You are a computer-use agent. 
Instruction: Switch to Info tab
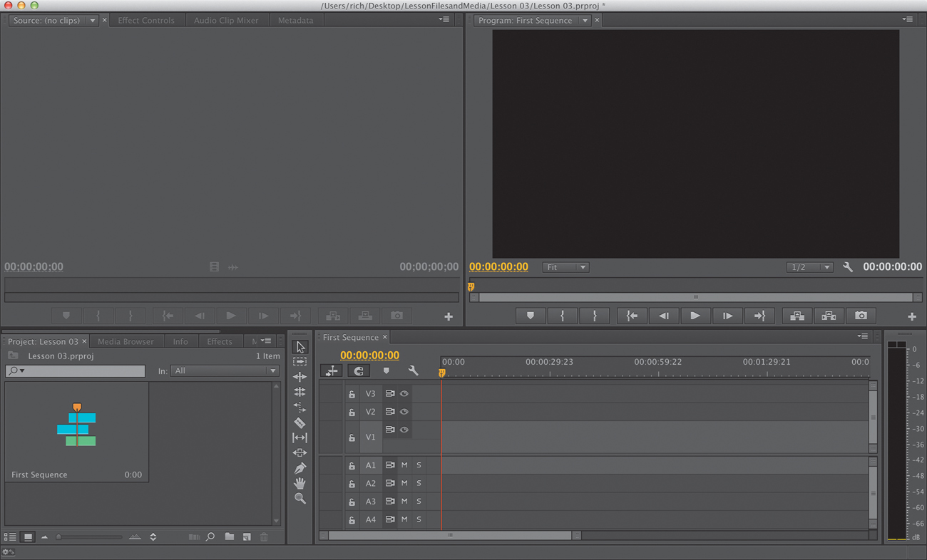pos(180,341)
